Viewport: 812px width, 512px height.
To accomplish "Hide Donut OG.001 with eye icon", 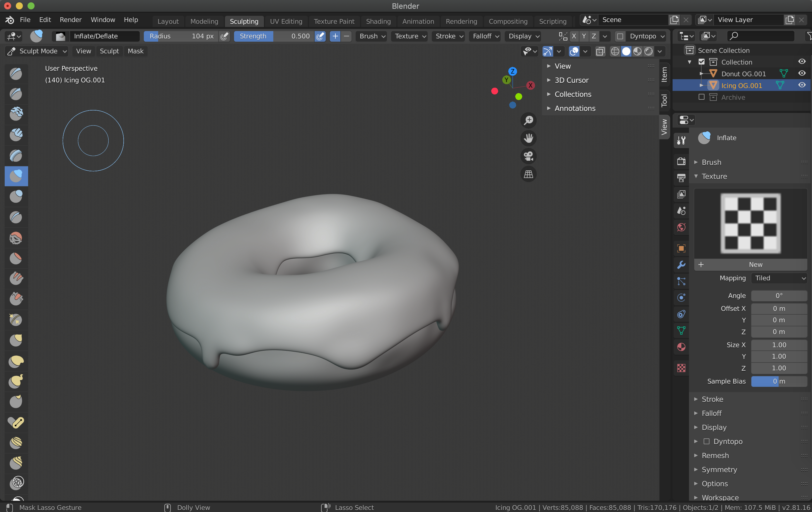I will coord(801,74).
